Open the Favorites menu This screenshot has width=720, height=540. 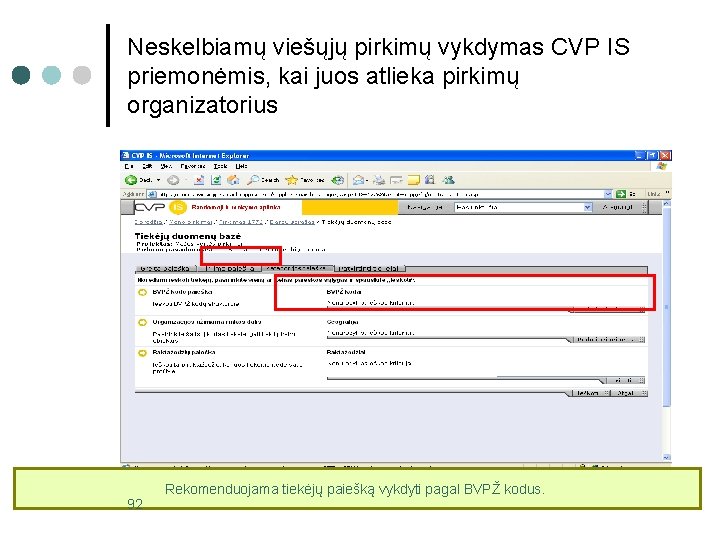point(193,166)
